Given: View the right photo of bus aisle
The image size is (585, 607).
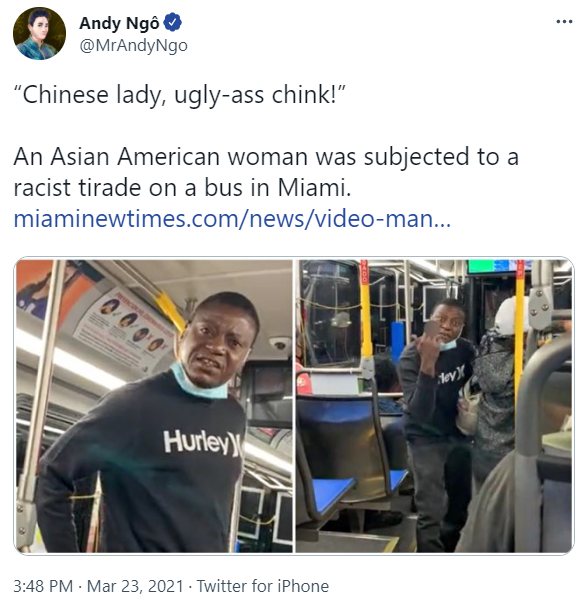Looking at the screenshot, I should pos(434,406).
